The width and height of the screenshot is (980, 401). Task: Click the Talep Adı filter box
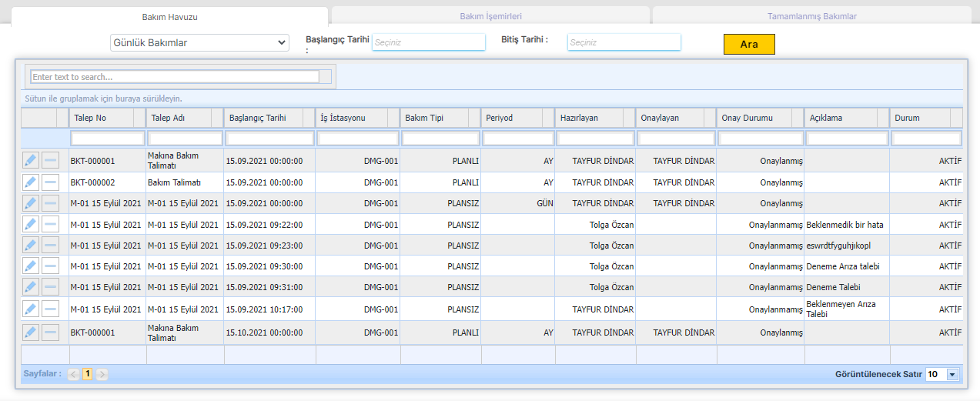pos(186,139)
